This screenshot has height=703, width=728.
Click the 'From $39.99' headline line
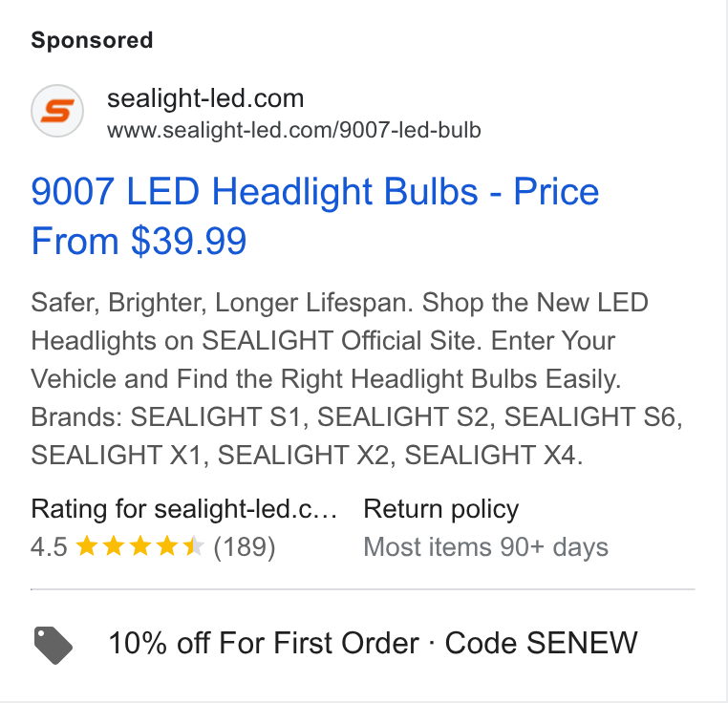[139, 241]
